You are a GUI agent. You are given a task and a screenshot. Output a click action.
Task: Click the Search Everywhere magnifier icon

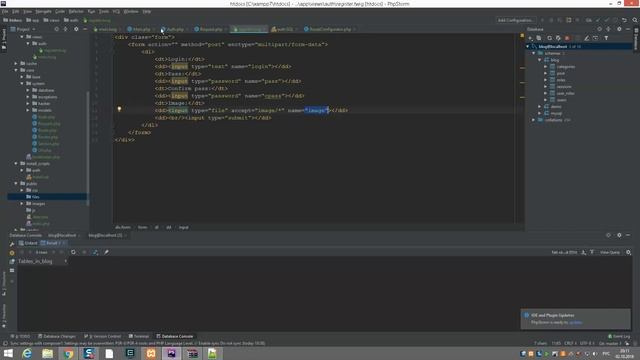[x=635, y=20]
